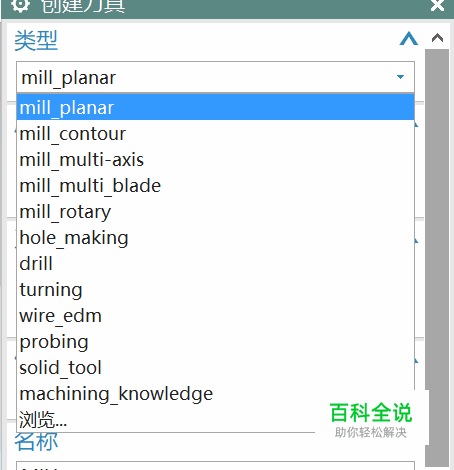Choose turning from the list
The width and height of the screenshot is (454, 470).
(x=215, y=290)
